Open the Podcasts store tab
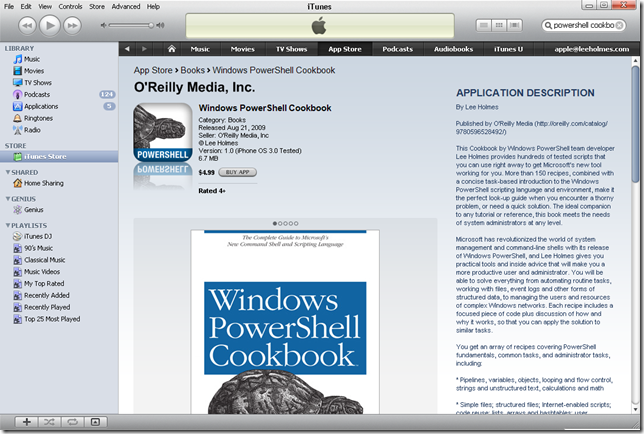 pos(398,49)
